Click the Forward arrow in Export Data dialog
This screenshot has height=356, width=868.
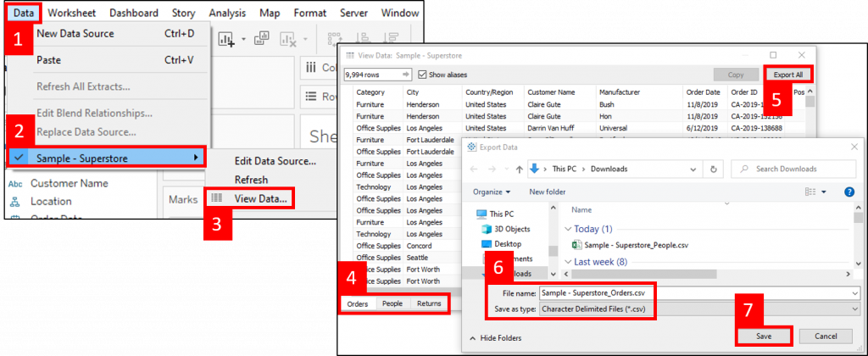pos(492,170)
